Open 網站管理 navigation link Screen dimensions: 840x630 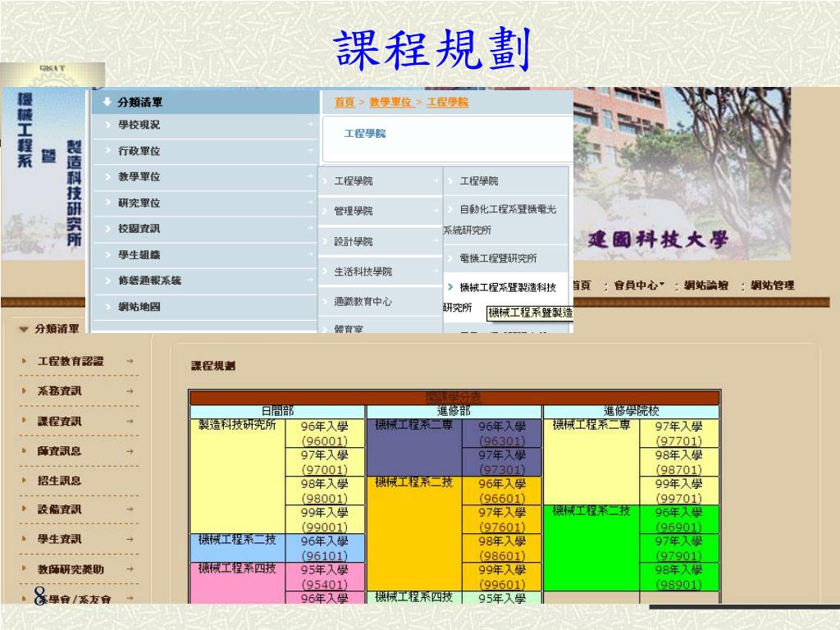click(772, 285)
